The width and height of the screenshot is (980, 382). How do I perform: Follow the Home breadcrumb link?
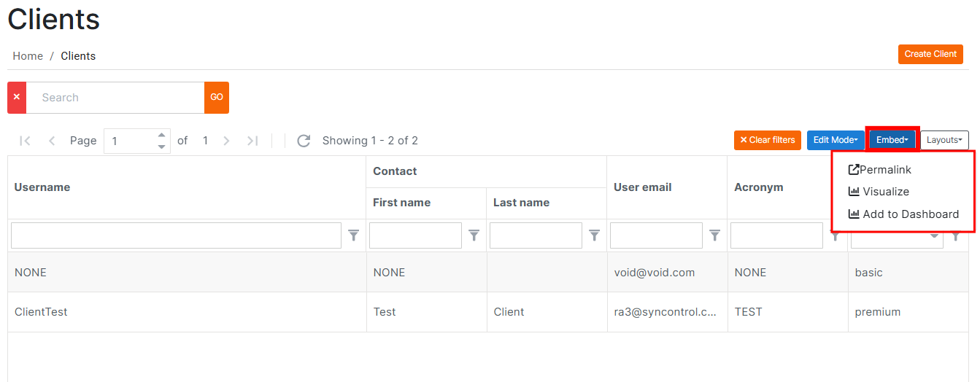28,56
